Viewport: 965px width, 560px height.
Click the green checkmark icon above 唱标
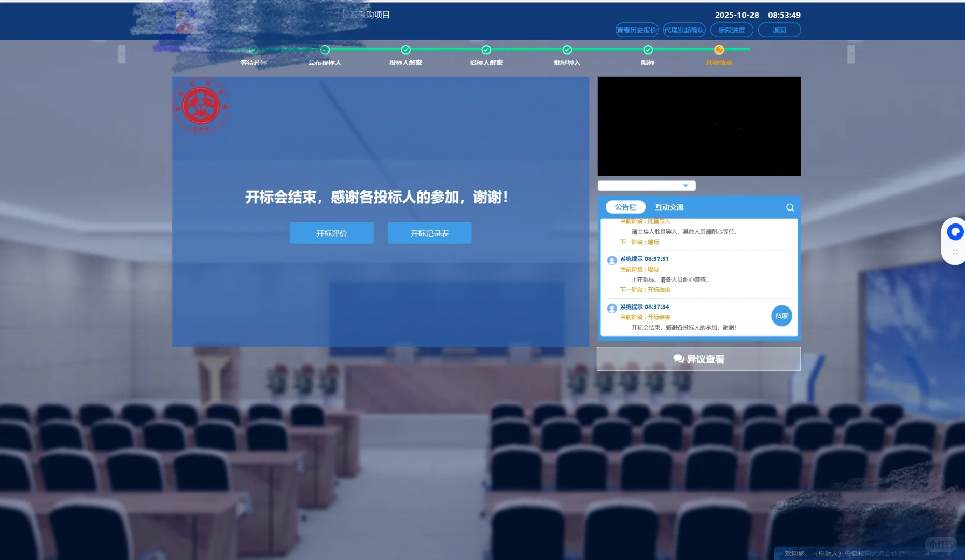point(648,50)
